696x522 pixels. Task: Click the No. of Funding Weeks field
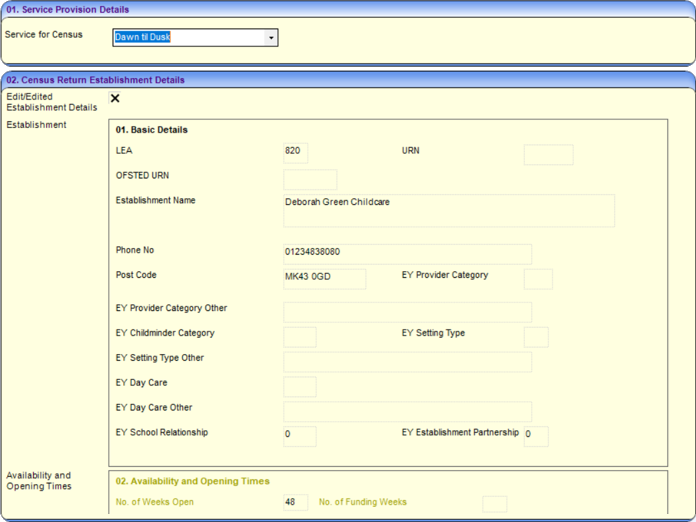click(x=494, y=504)
